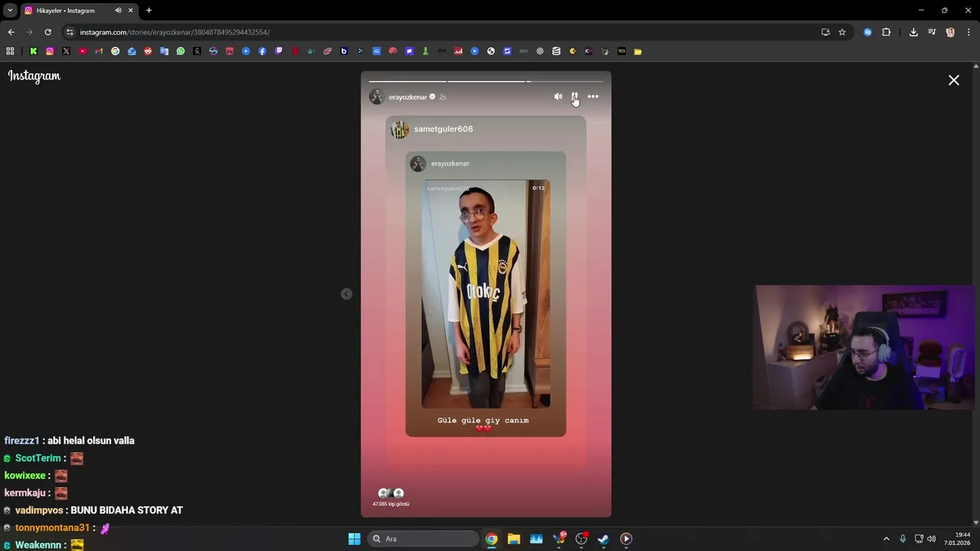
Task: Click the ScotTerim chat username
Action: (38, 458)
